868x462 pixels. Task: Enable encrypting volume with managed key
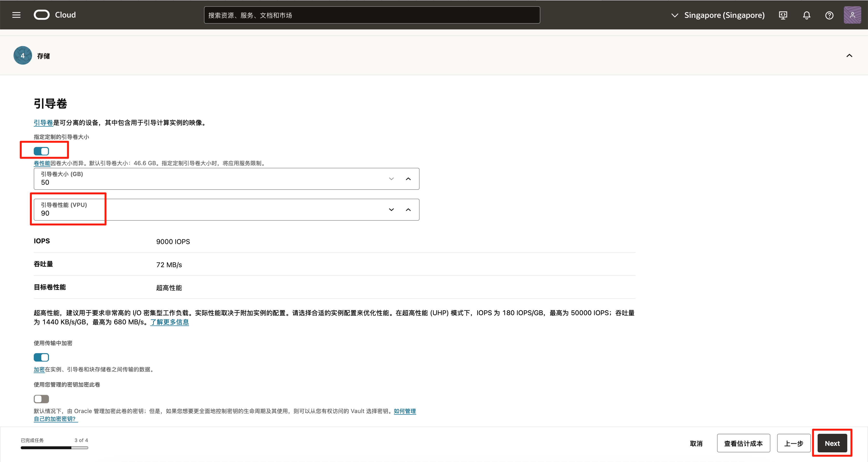point(41,399)
